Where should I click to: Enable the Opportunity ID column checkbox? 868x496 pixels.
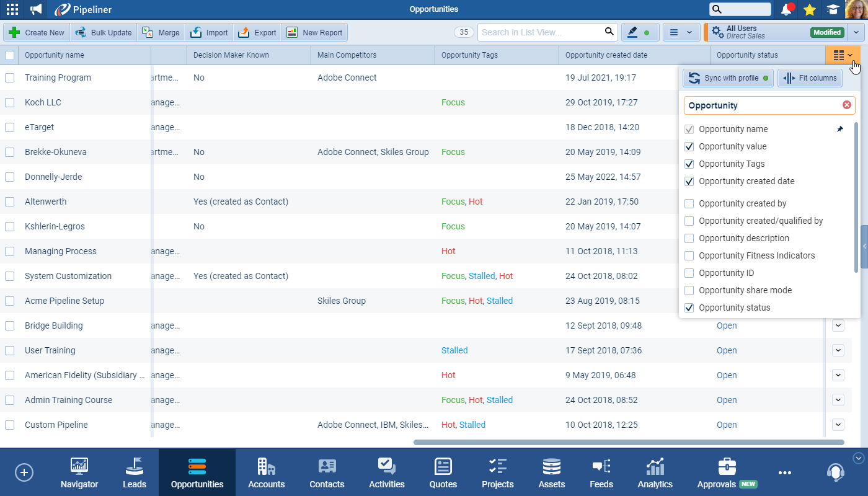689,273
